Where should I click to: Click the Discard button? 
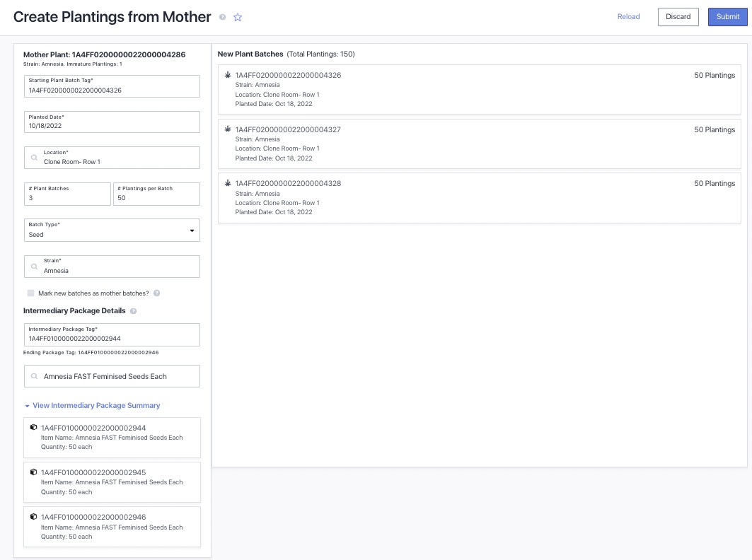[x=678, y=17]
